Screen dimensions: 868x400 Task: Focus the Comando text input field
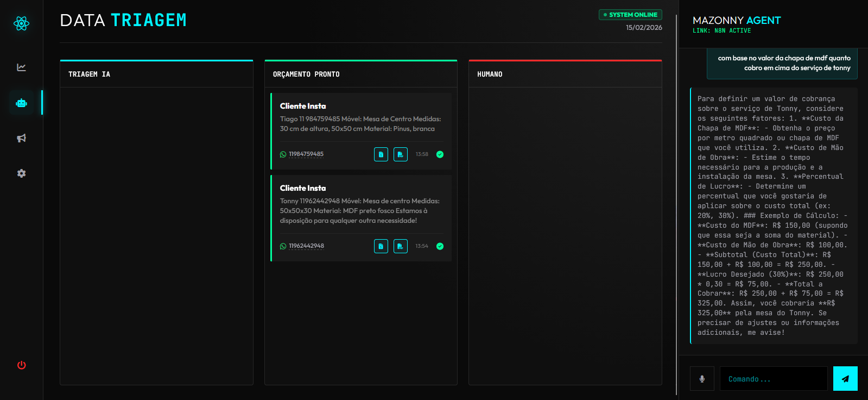pos(774,379)
